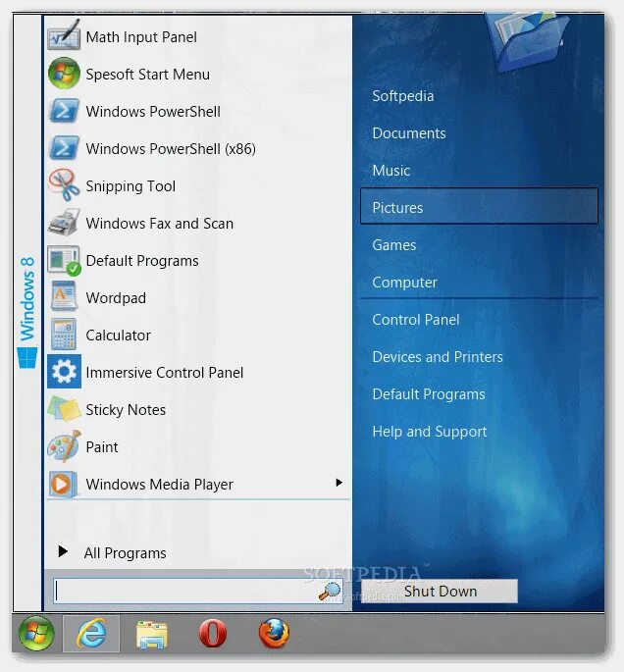Click the search magnifier icon

pos(329,591)
